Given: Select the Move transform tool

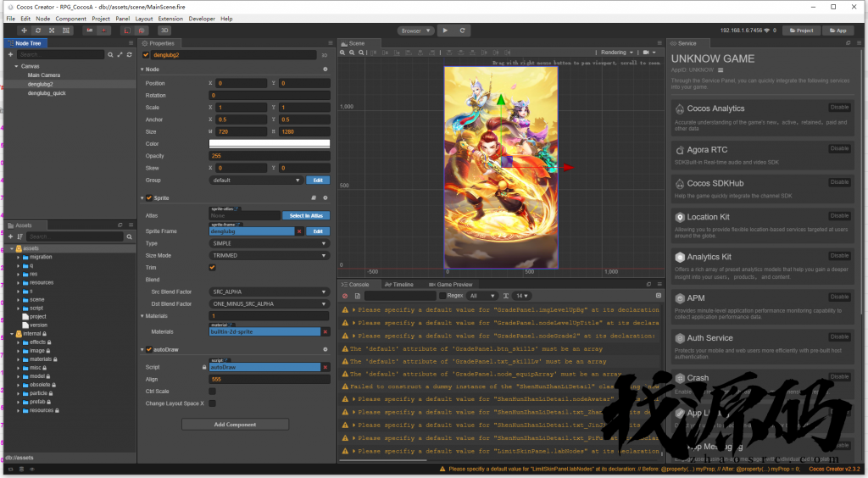Looking at the screenshot, I should click(x=24, y=31).
